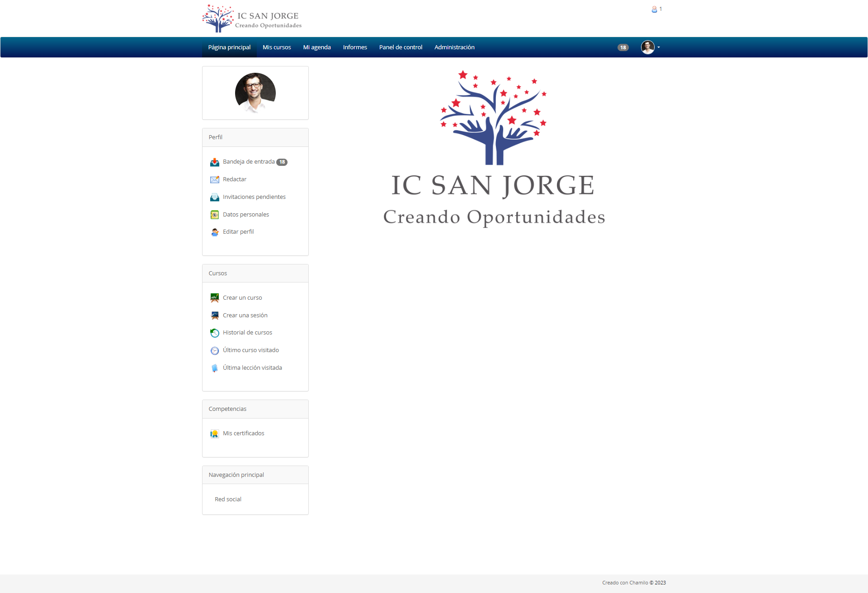Open Mi agenda menu item
868x593 pixels.
pos(317,47)
